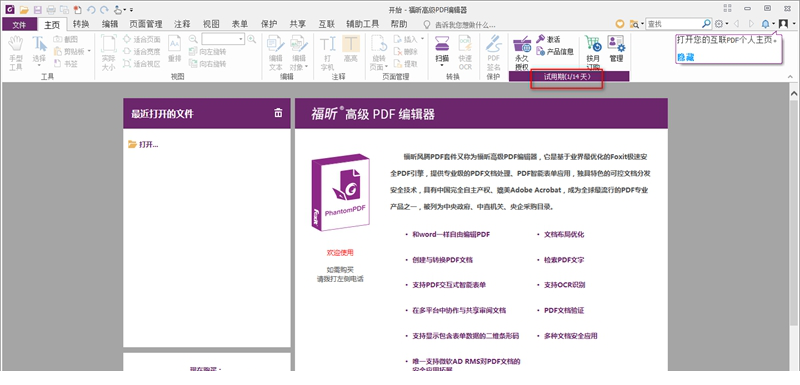Click the 书签 bookmark tool
The image size is (800, 385).
point(66,64)
